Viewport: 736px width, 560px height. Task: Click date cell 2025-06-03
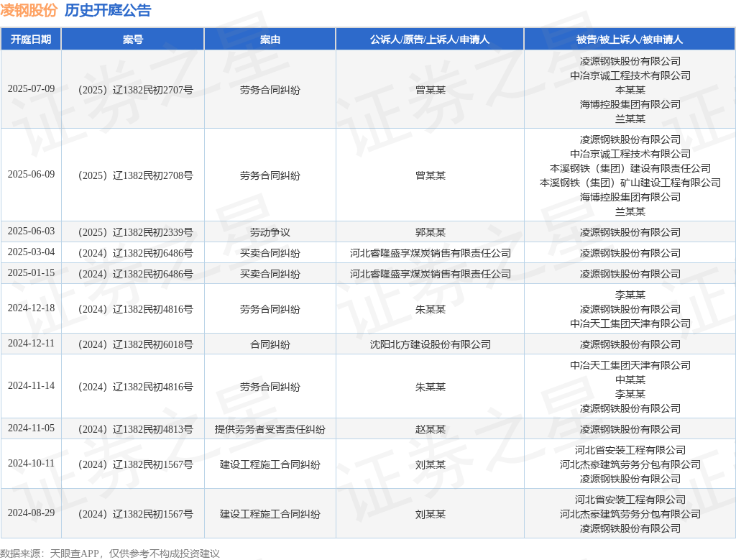click(31, 231)
